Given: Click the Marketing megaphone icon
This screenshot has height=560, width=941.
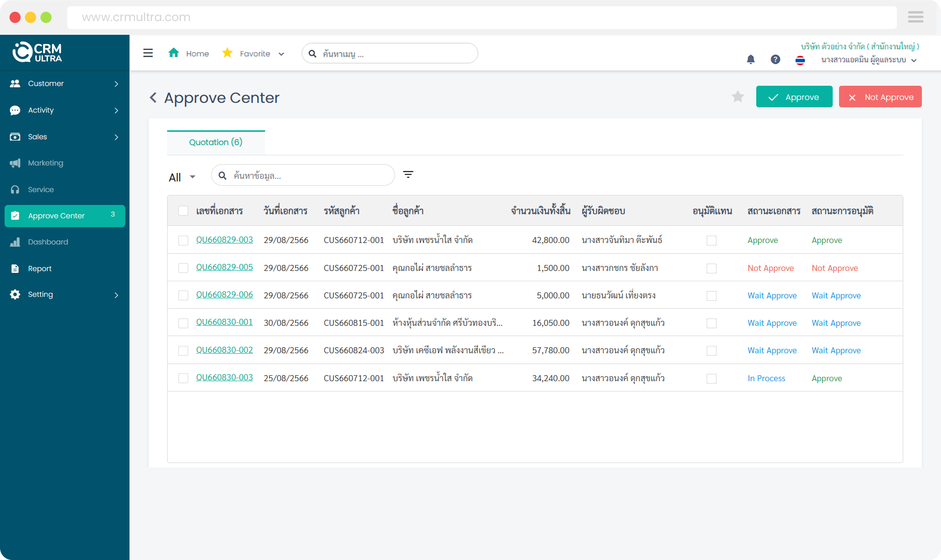Looking at the screenshot, I should (15, 163).
